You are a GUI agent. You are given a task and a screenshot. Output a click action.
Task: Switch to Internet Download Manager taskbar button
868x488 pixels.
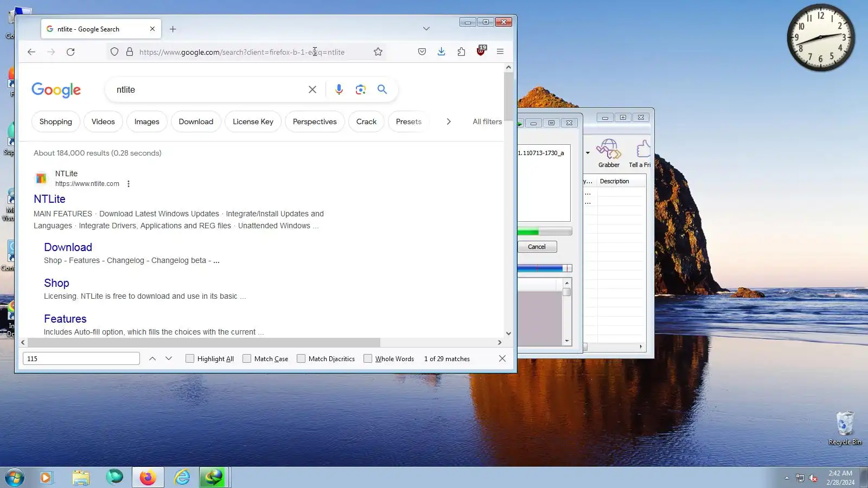pyautogui.click(x=213, y=478)
